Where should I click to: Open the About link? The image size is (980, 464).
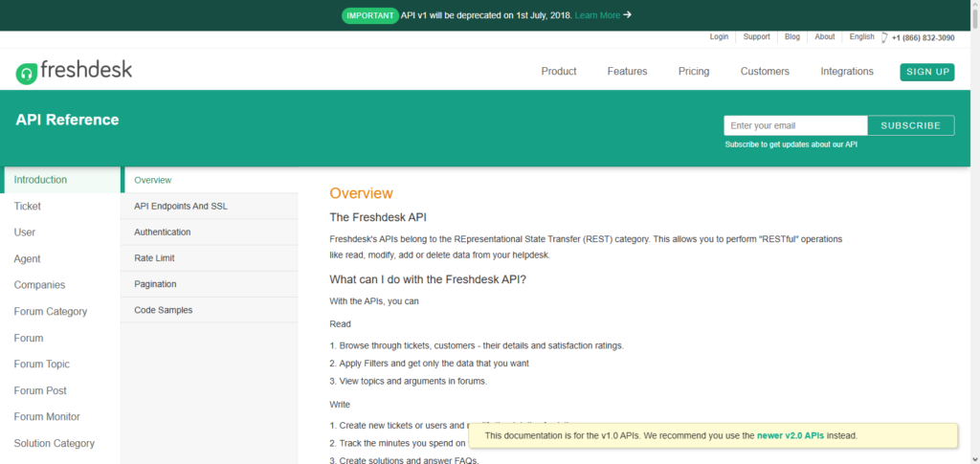pos(824,37)
